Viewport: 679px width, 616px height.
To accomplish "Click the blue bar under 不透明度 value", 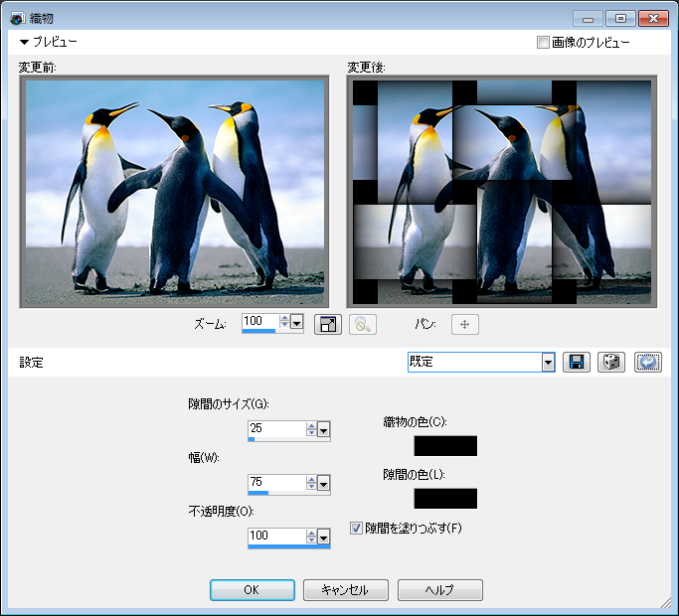I will point(289,546).
